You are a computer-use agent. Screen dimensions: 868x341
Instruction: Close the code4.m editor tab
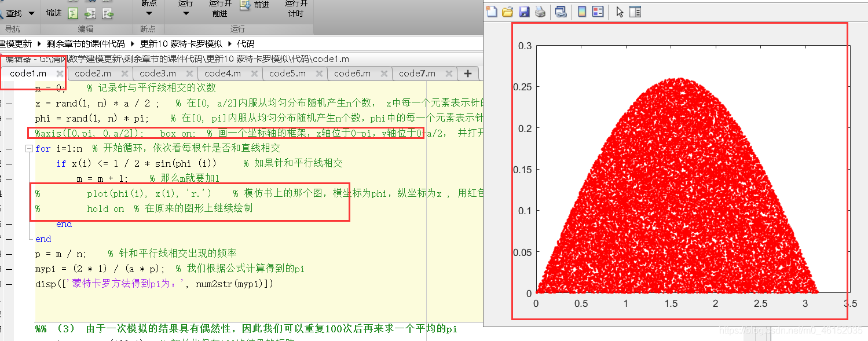(x=254, y=74)
